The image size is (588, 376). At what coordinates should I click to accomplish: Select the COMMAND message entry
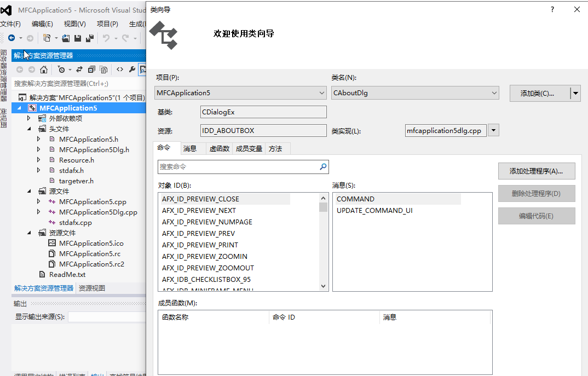[355, 199]
